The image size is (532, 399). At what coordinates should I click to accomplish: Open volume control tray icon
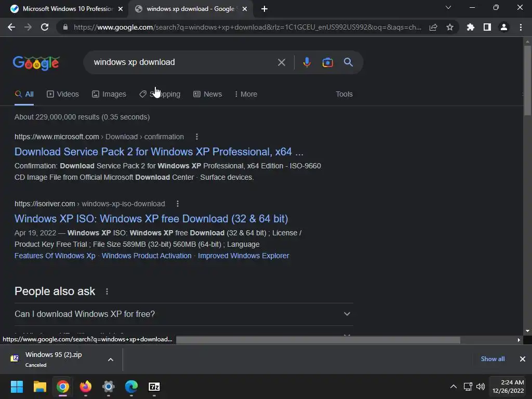click(x=481, y=387)
